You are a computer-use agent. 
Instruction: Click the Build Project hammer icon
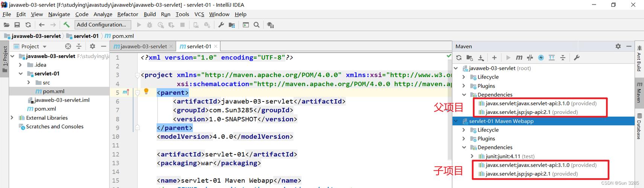[x=66, y=25]
